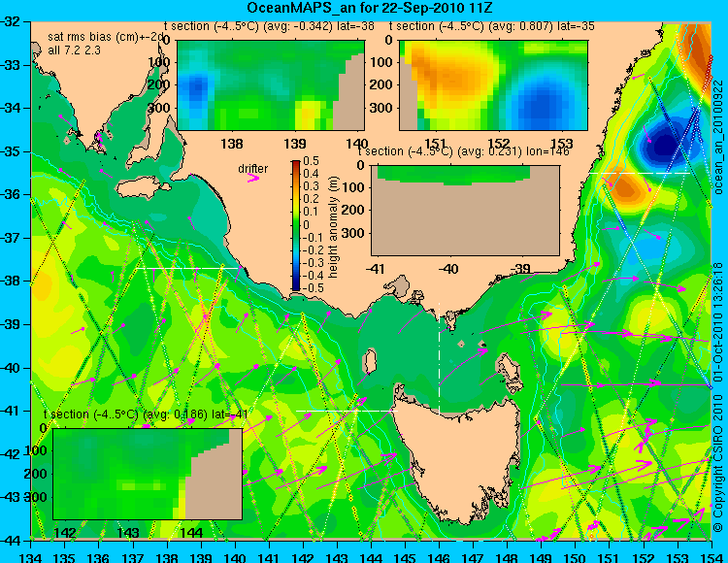Click the white lat=-38 section line
The width and height of the screenshot is (728, 563).
(x=186, y=268)
